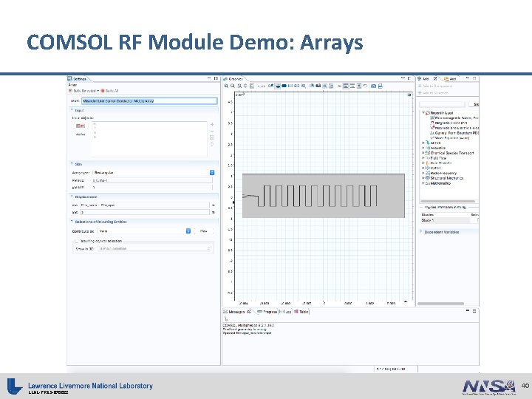Open the Add Physics tab

427,79
